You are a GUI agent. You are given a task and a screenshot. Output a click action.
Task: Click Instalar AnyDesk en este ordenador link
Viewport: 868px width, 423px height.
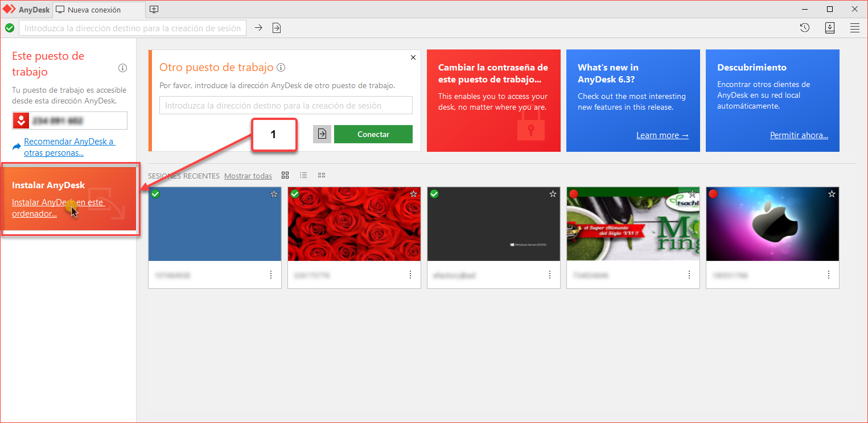58,208
